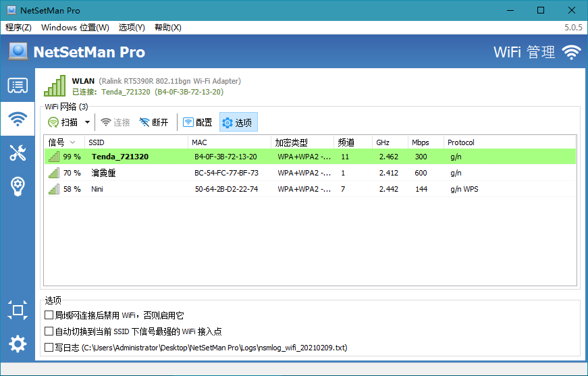Click the WLAN signal strength bars icon
Screen dimensions: 588x376
coord(55,86)
